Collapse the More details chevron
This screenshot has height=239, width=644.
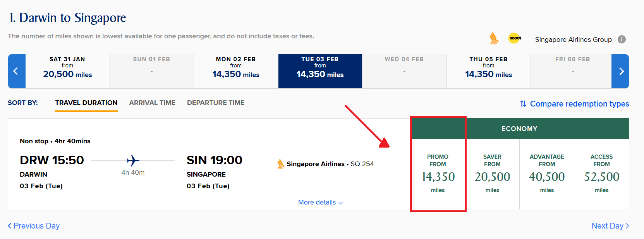click(x=340, y=203)
